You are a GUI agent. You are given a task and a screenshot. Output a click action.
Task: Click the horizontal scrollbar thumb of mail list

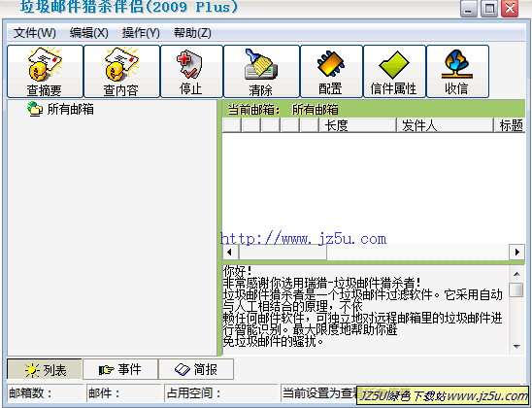(283, 253)
